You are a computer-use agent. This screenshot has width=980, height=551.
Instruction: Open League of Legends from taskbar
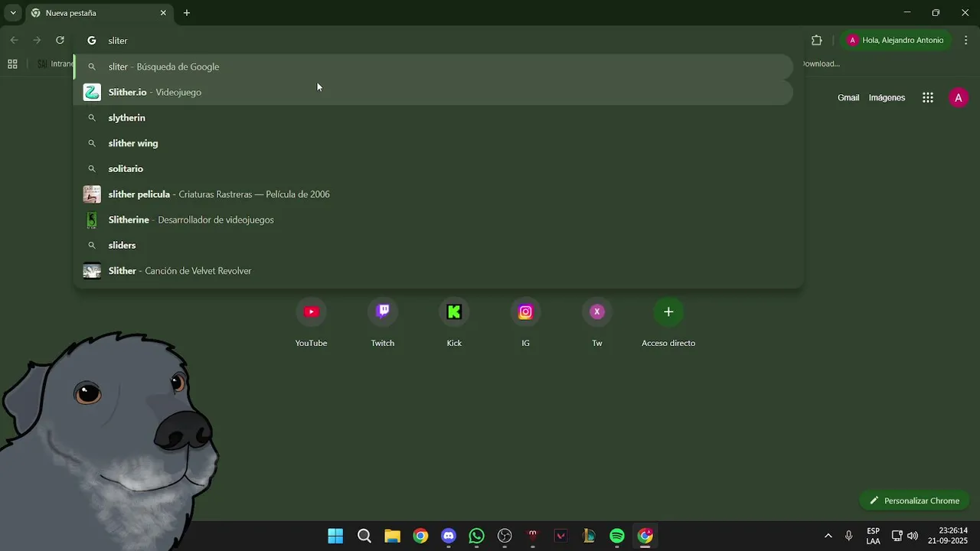[x=589, y=536]
